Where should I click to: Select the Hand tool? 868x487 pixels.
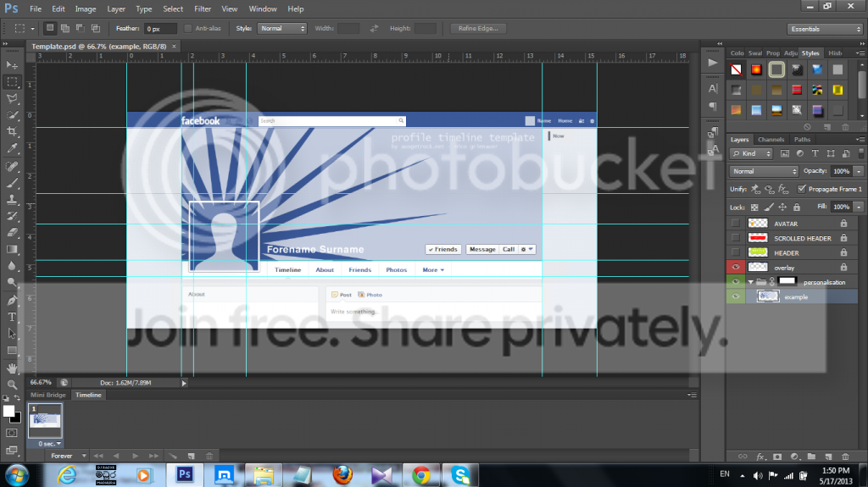pyautogui.click(x=12, y=368)
